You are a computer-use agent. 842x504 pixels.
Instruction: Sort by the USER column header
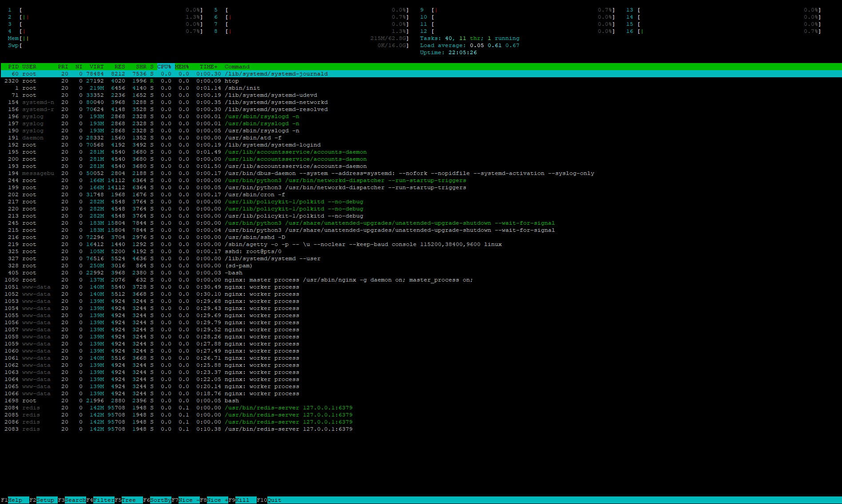[x=29, y=67]
